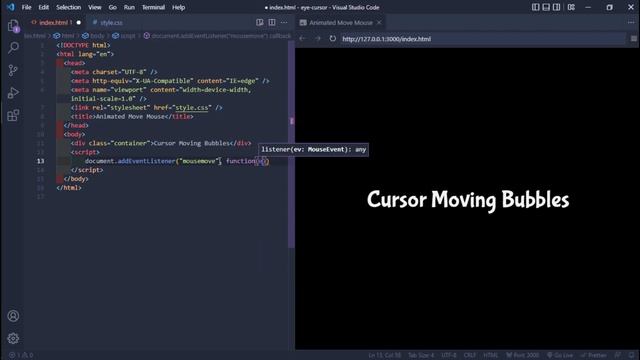Click the Cursor Moving Bubbles heading in preview

coord(468,200)
